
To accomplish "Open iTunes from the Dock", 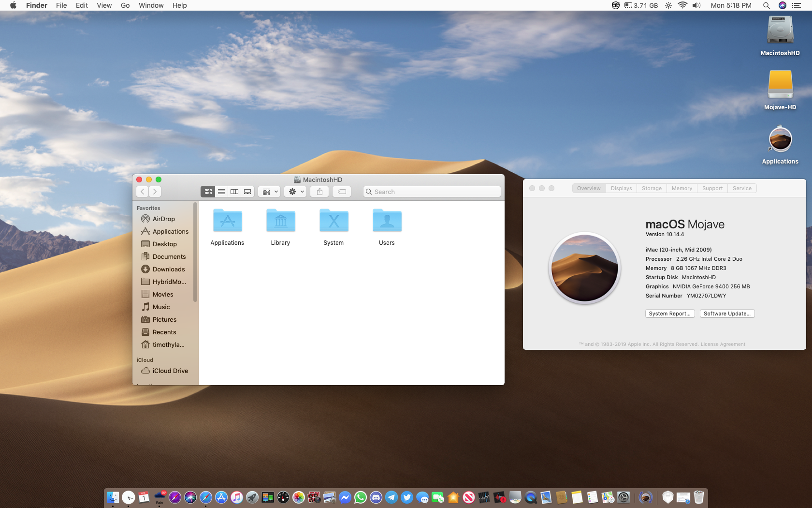I will [x=237, y=497].
